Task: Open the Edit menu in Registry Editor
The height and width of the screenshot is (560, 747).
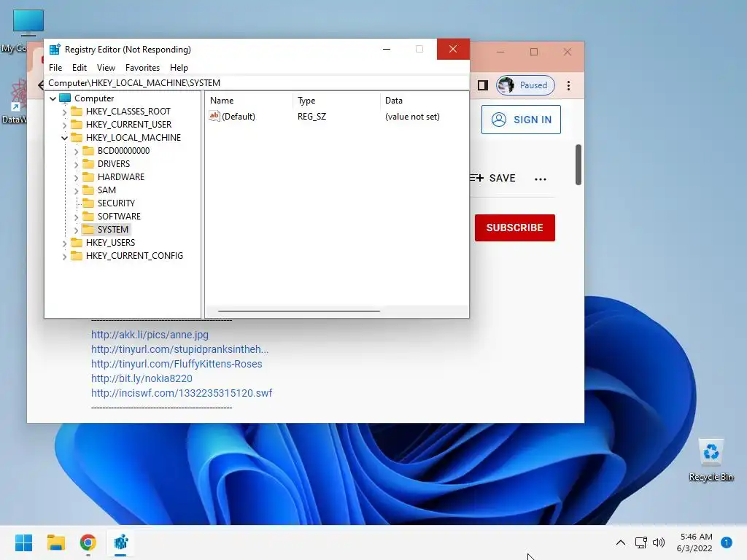Action: [79, 68]
